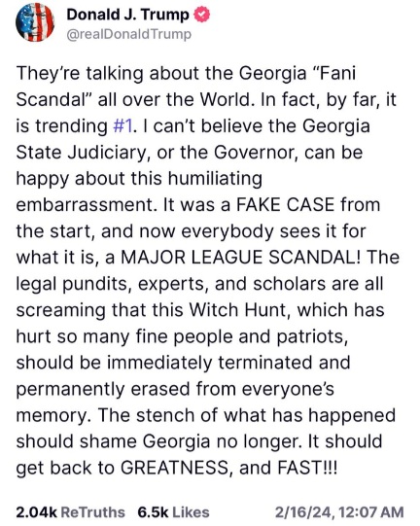The height and width of the screenshot is (526, 420).
Task: Open the 2/16/24 date stamp
Action: [x=303, y=512]
